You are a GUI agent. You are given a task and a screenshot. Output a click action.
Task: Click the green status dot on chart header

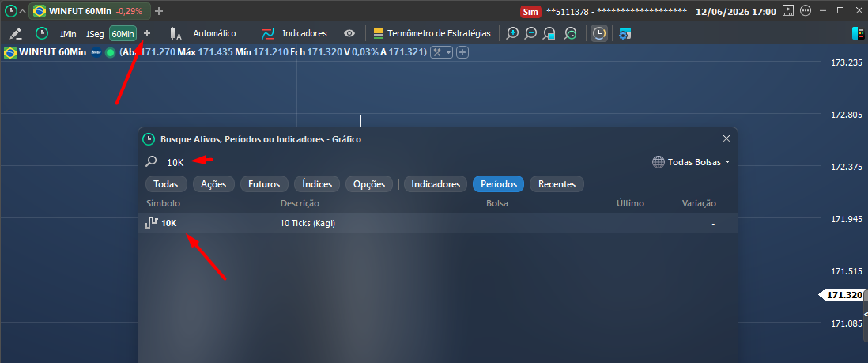tap(110, 53)
